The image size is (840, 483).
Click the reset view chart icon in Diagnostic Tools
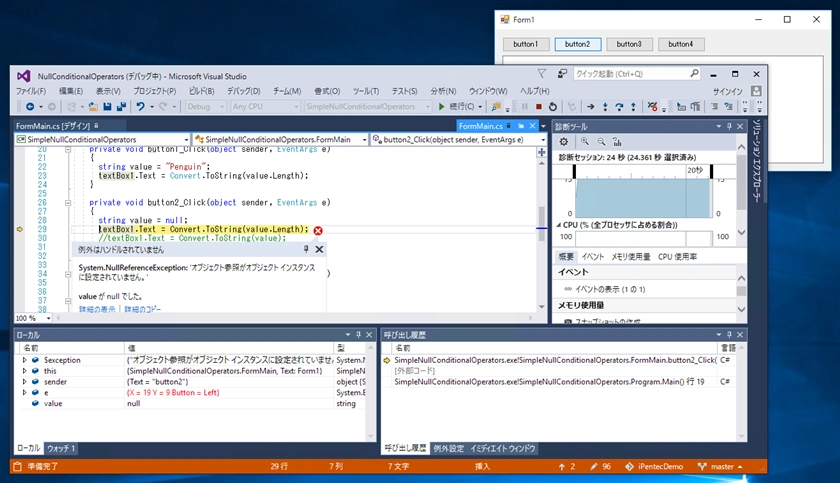click(617, 142)
